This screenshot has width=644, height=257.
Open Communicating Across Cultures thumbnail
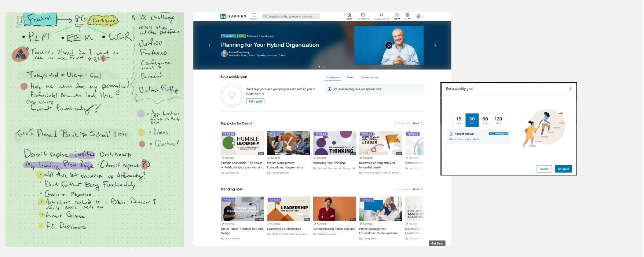pyautogui.click(x=334, y=209)
